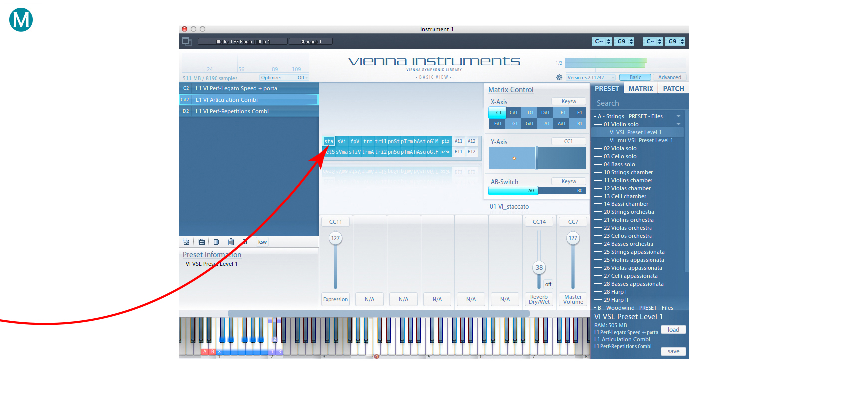Select the sta matrix cell

pyautogui.click(x=329, y=141)
